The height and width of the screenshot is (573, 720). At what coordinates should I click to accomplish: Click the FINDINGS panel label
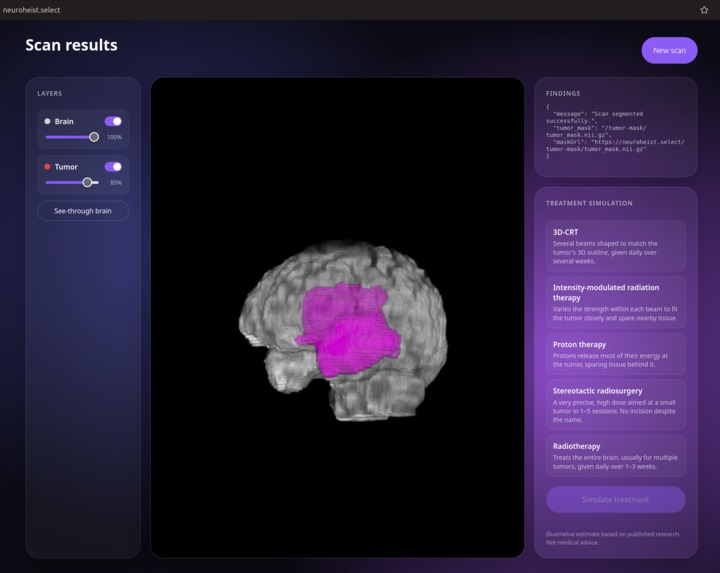pyautogui.click(x=563, y=93)
